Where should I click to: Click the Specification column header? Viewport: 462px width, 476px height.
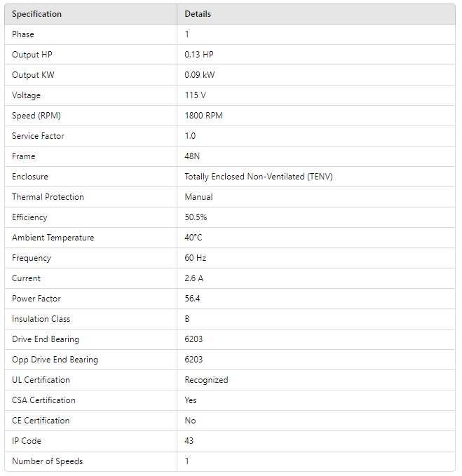click(x=36, y=14)
